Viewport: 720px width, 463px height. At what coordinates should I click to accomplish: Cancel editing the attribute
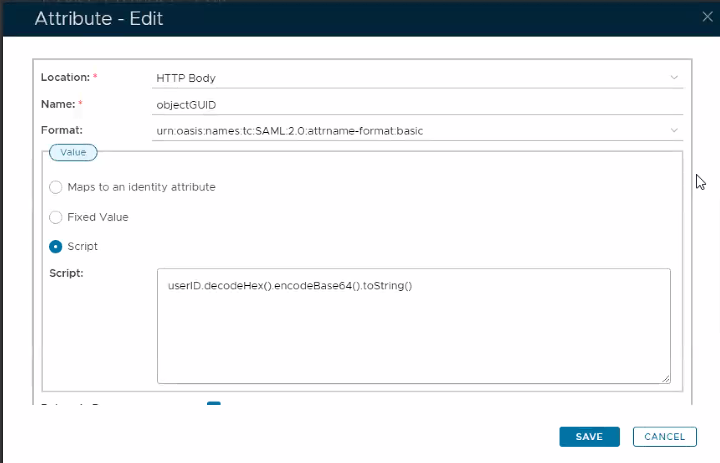664,437
